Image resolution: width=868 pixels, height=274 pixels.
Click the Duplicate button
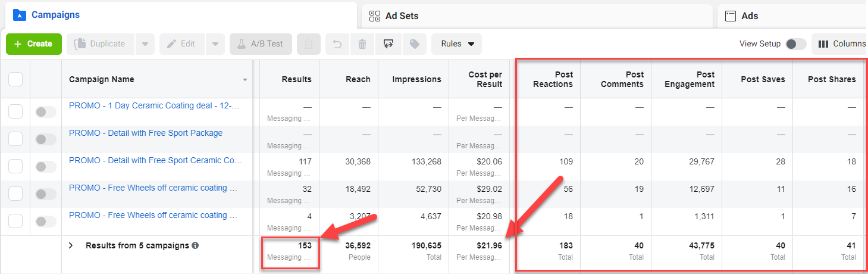tap(100, 44)
